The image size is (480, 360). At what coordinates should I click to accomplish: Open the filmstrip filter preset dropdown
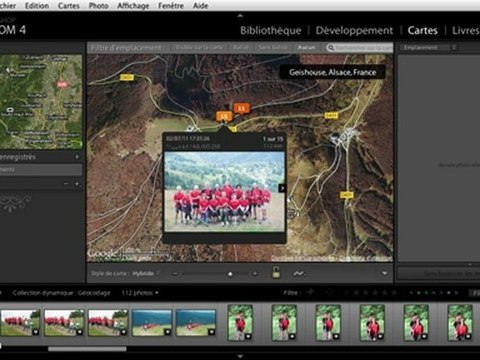click(474, 293)
